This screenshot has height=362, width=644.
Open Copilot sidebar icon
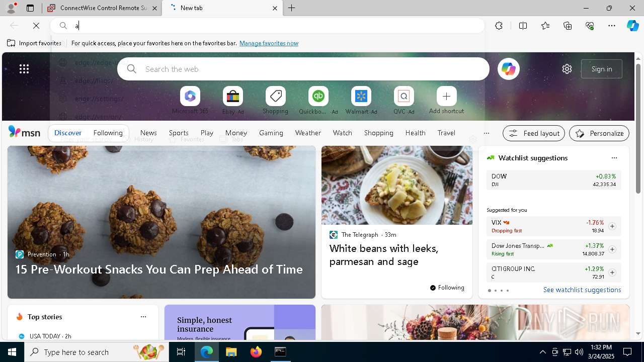(632, 26)
